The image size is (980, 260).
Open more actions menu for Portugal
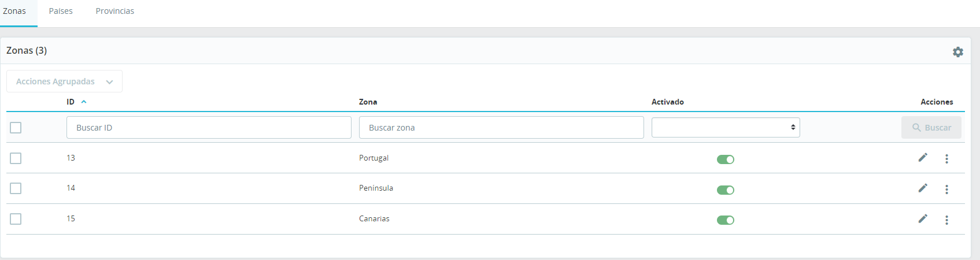click(x=946, y=159)
